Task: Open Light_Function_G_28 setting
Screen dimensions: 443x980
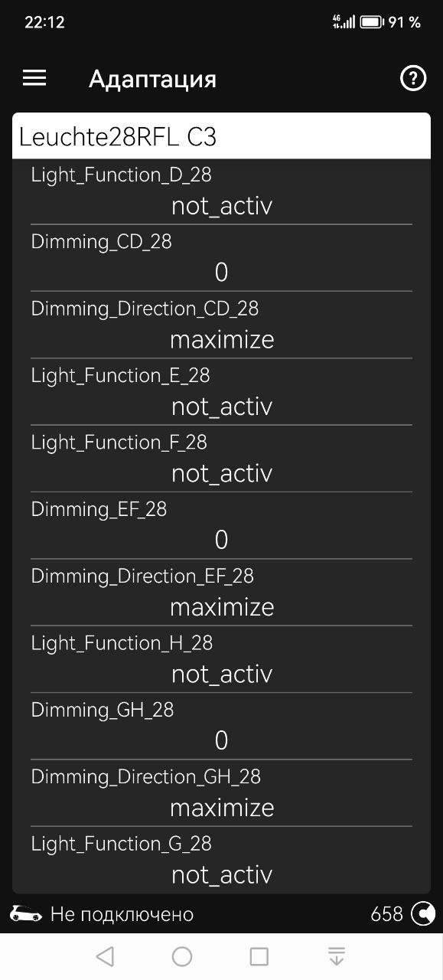Action: 221,860
